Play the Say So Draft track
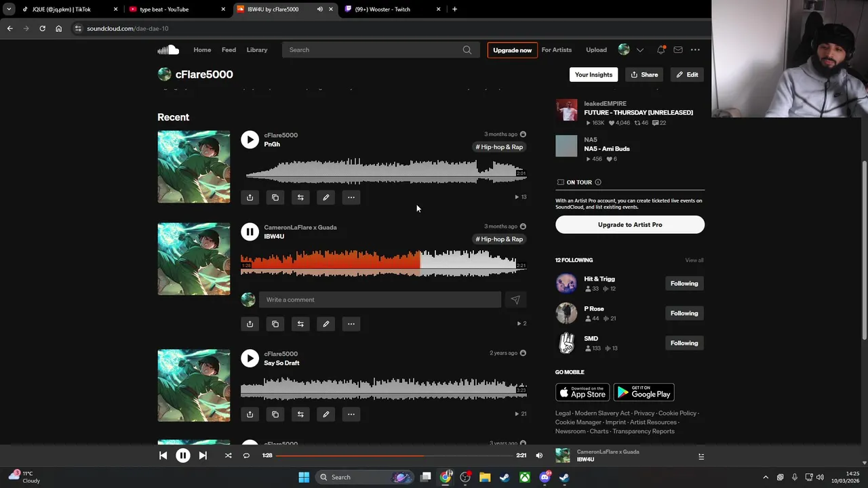Image resolution: width=868 pixels, height=488 pixels. point(250,359)
